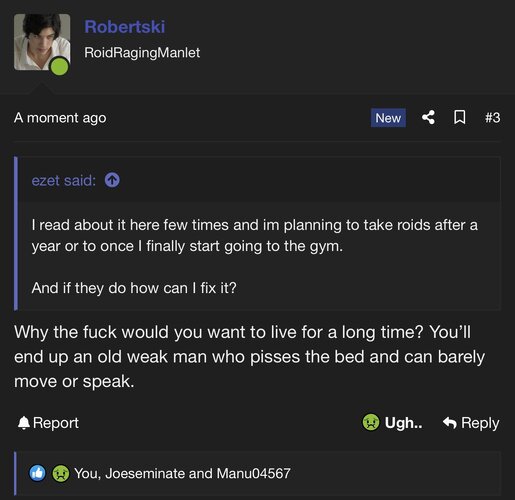This screenshot has width=515, height=500.
Task: Jump to ezet's original post via arrow icon
Action: (112, 180)
